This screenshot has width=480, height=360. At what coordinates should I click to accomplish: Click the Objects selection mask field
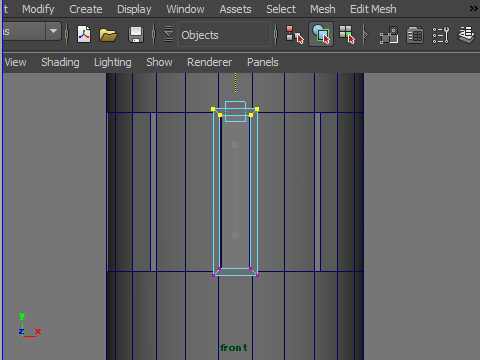tap(224, 34)
